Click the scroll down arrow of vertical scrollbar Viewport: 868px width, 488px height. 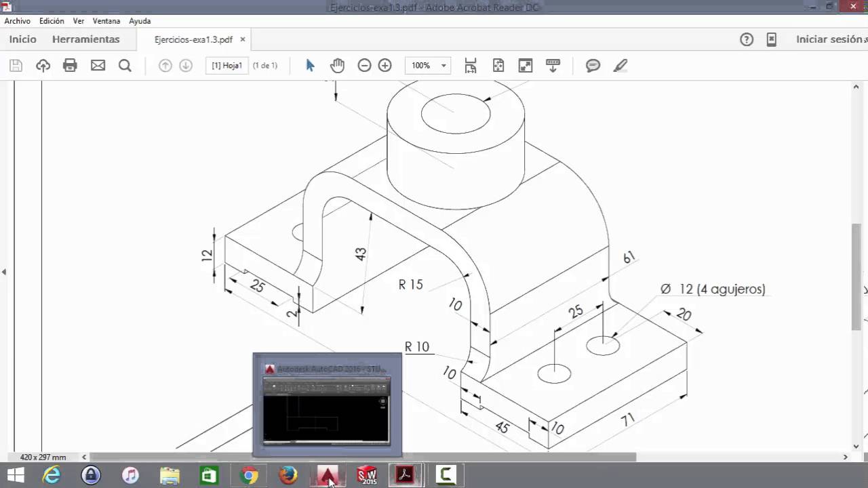(x=856, y=447)
